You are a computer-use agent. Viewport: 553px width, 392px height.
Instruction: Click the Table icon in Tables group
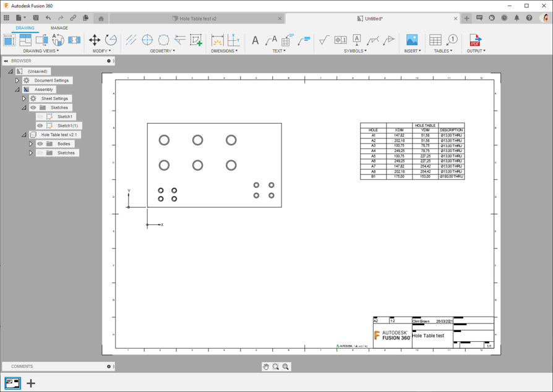tap(435, 40)
